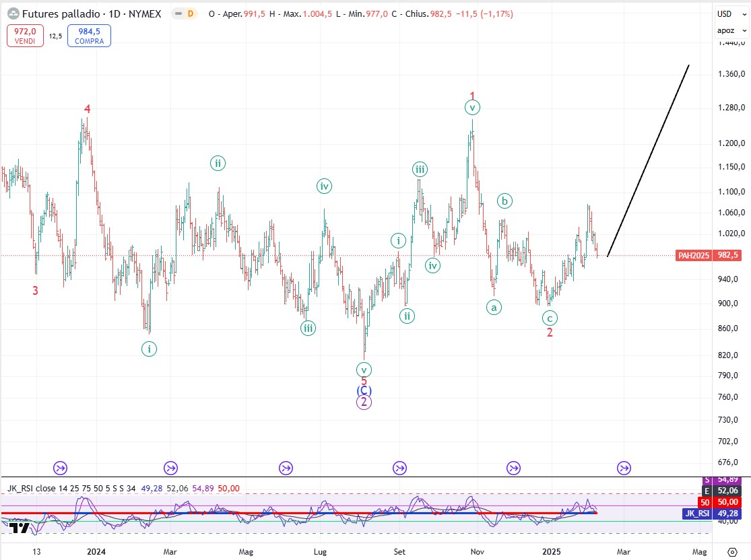
Task: Click the PAH2025 price line label
Action: coord(693,256)
